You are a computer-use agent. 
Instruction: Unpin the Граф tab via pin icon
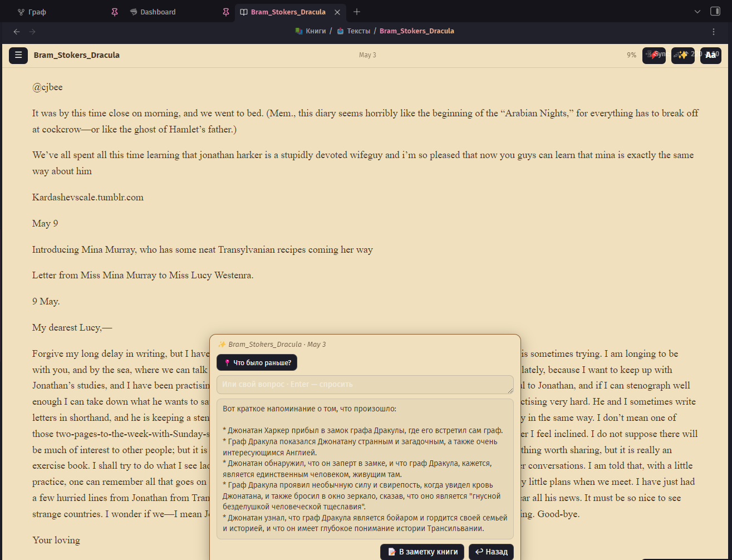point(115,12)
